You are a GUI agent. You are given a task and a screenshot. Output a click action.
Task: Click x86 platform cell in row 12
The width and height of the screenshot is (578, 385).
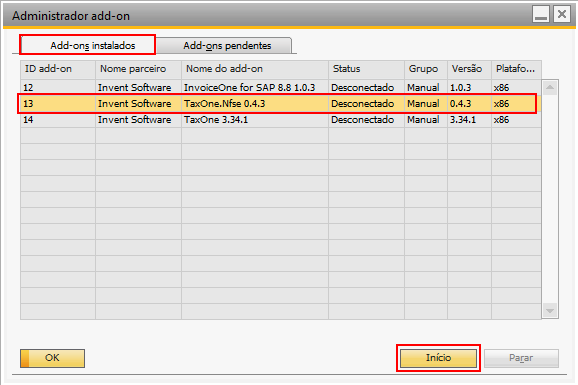pyautogui.click(x=516, y=88)
